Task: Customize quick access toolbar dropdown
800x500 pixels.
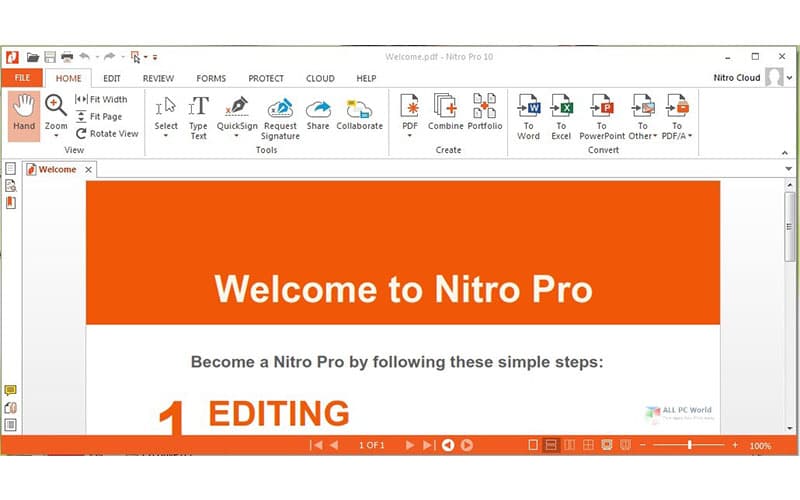Action: [155, 57]
